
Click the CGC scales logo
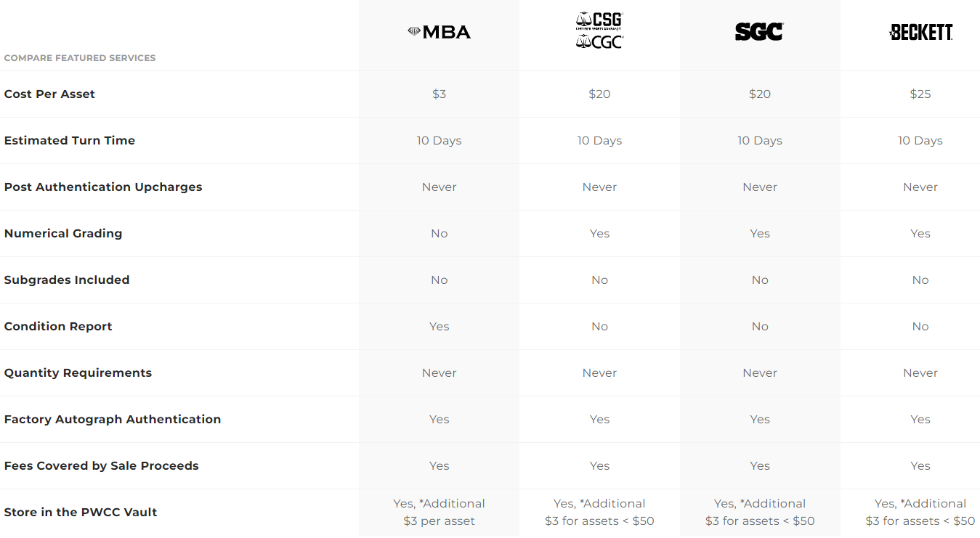coord(599,42)
